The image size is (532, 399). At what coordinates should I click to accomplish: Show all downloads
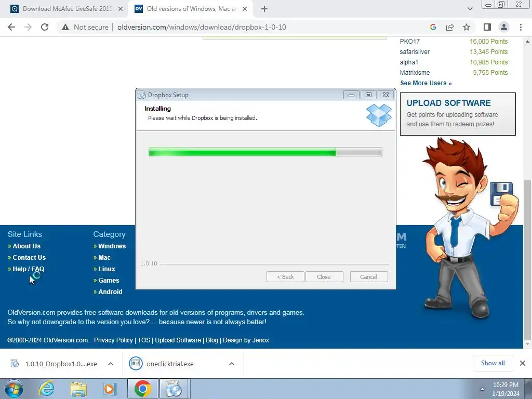point(493,363)
